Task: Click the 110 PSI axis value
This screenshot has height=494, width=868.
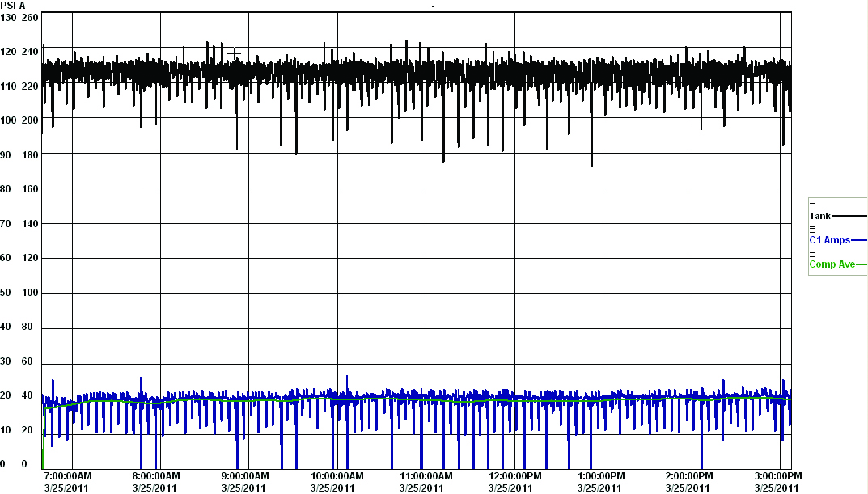Action: coord(8,86)
